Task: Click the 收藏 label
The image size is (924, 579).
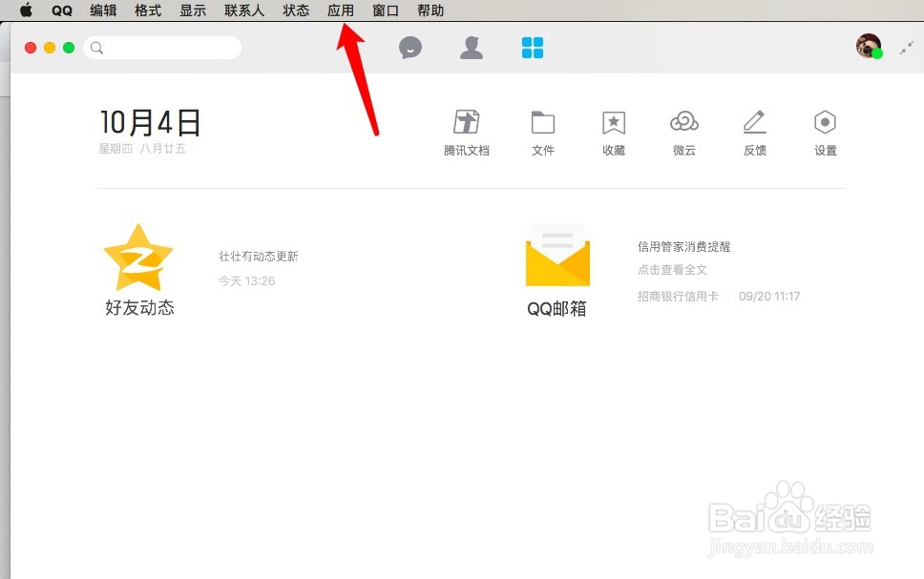Action: tap(614, 150)
